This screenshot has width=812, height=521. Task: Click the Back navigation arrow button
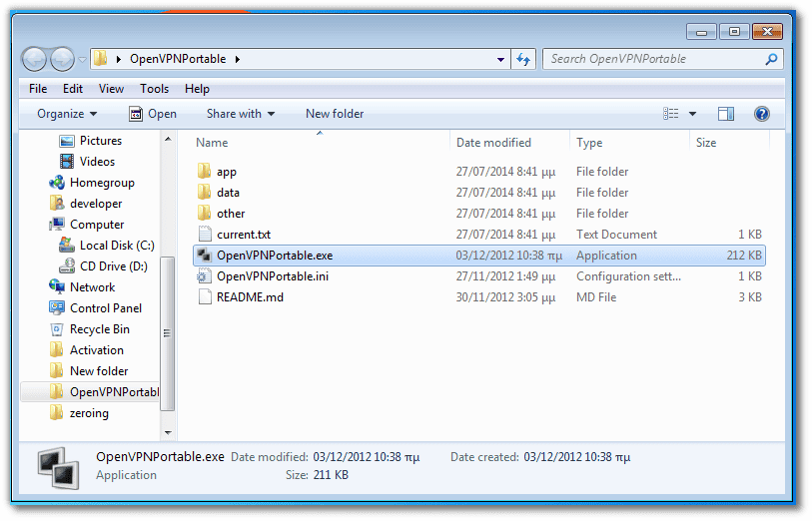(35, 60)
